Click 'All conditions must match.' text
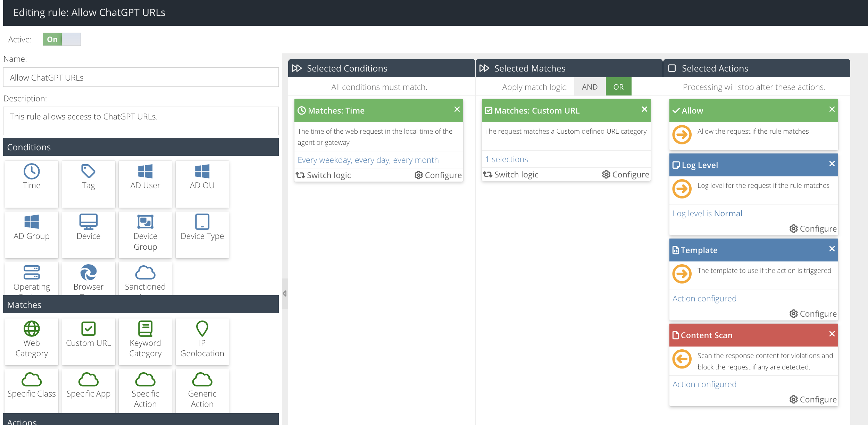This screenshot has height=425, width=868. [379, 87]
